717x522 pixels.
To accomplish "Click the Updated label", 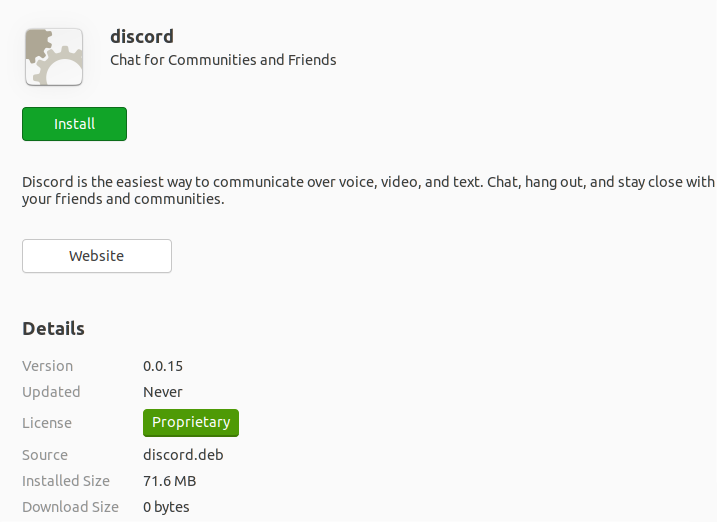I will pyautogui.click(x=51, y=392).
